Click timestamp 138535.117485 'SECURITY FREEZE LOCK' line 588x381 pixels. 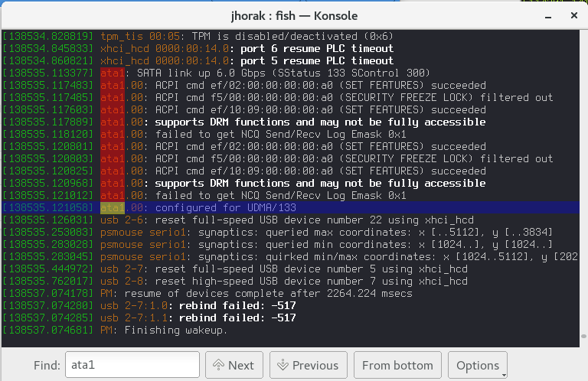(277, 97)
